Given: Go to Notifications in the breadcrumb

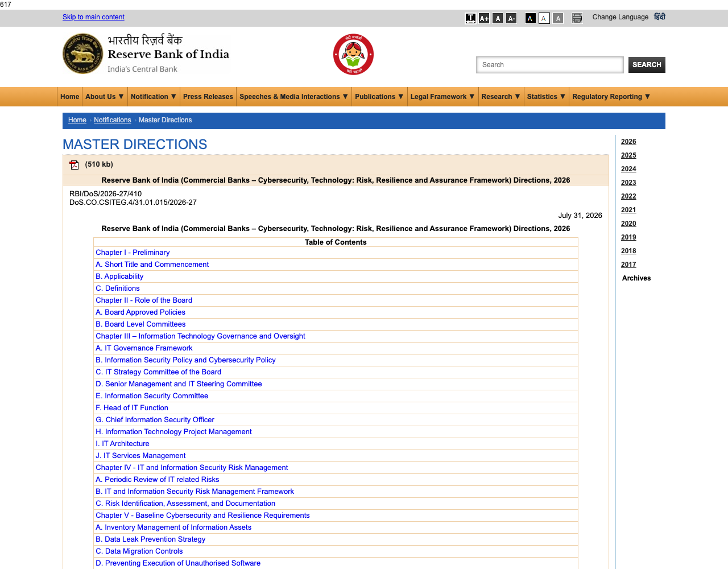Looking at the screenshot, I should point(113,120).
